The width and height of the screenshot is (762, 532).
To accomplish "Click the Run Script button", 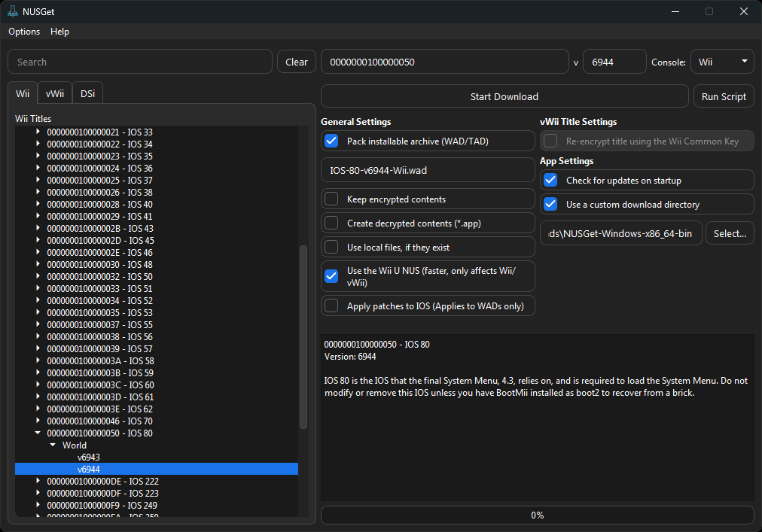I will coord(723,96).
